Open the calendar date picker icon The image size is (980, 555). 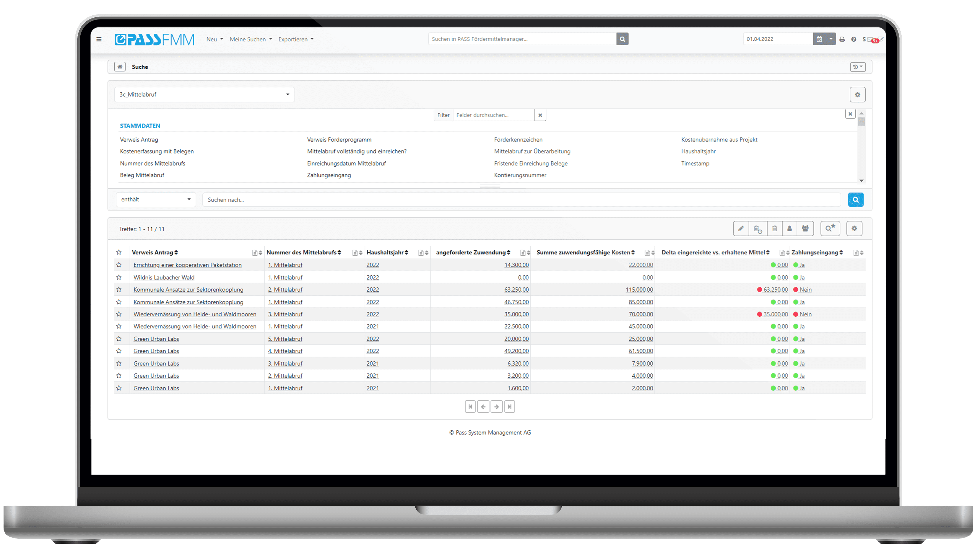click(x=819, y=39)
